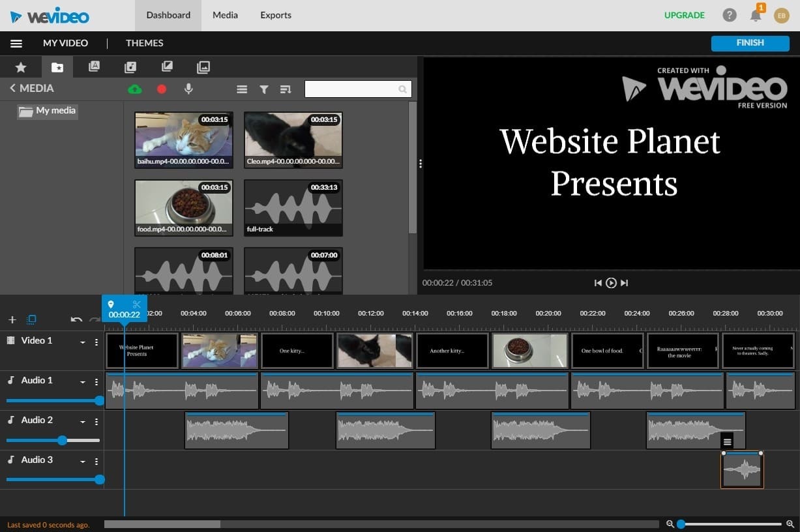Click the media search field

click(x=358, y=89)
